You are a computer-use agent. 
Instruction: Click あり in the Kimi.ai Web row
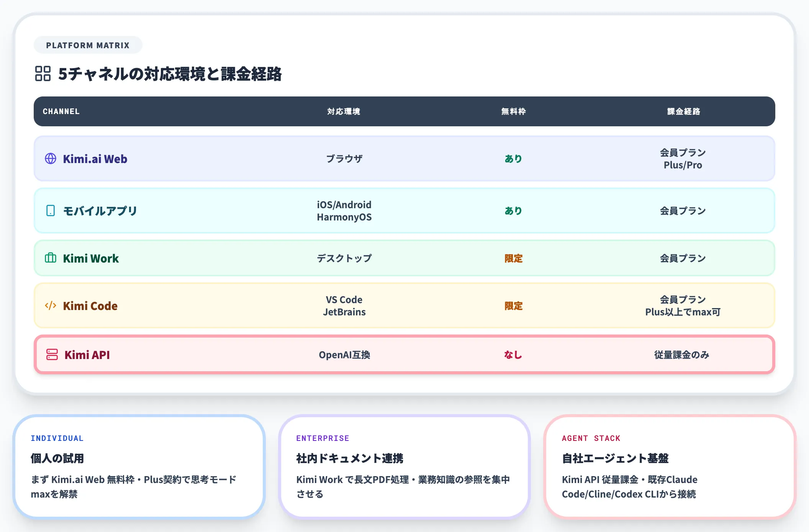(513, 158)
